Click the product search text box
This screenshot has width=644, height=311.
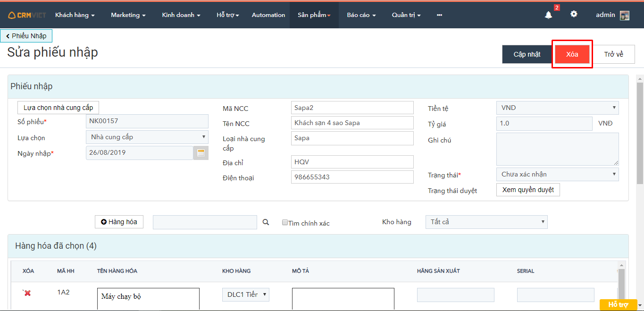205,222
